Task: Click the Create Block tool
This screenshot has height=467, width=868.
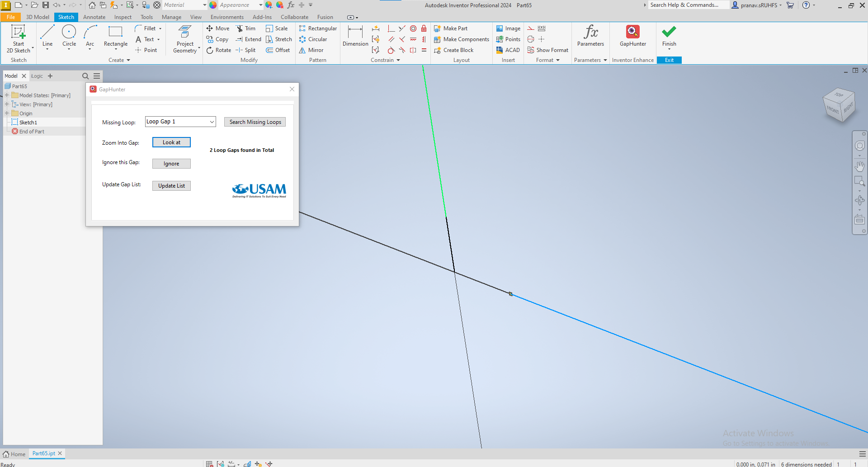Action: pos(454,50)
